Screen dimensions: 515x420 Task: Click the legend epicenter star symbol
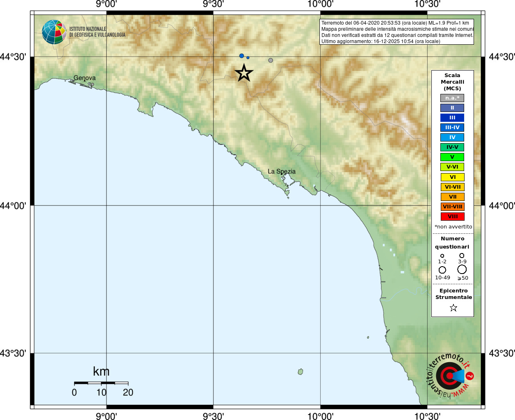[453, 308]
